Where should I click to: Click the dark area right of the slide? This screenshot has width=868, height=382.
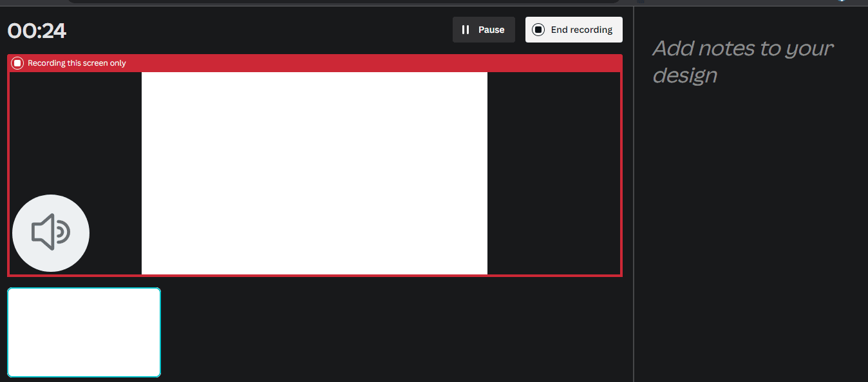554,173
